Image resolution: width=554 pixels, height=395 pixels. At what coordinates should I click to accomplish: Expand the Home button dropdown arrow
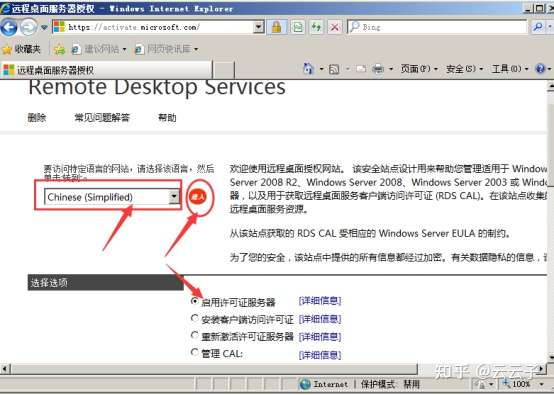(321, 69)
